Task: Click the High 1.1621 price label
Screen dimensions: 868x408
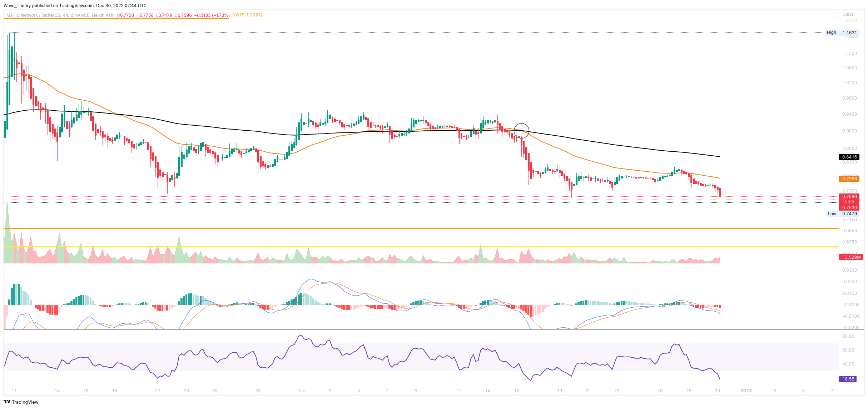Action: point(842,32)
